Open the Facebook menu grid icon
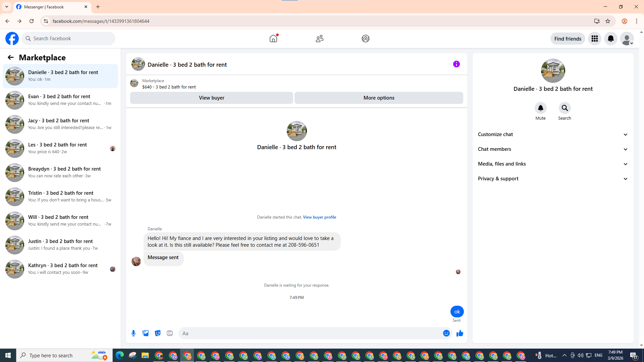Screen dimensions: 644x362 [594, 39]
